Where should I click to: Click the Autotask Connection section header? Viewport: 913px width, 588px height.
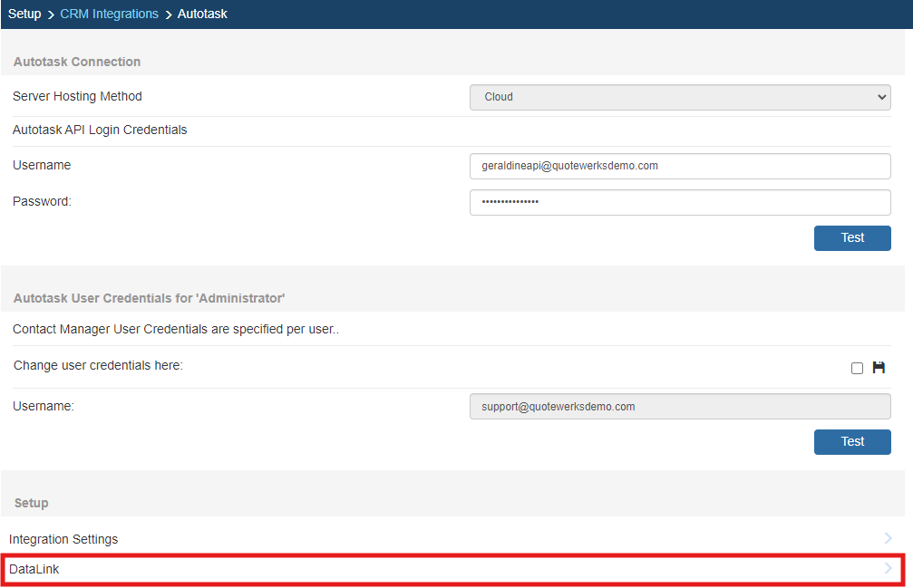point(77,62)
